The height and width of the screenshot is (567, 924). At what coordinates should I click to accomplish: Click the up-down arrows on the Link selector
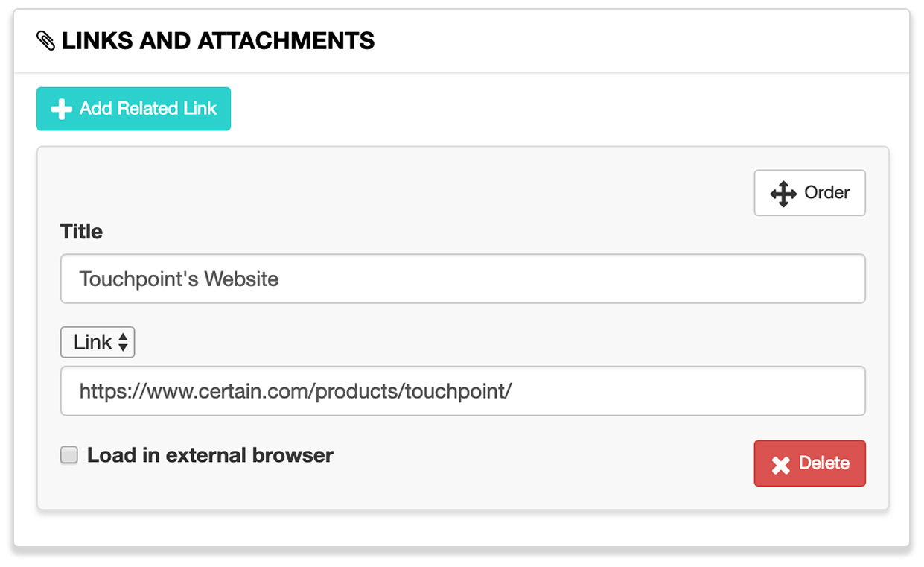pyautogui.click(x=123, y=343)
